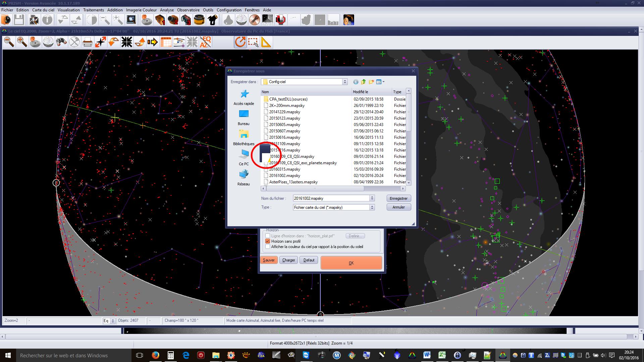The width and height of the screenshot is (644, 362).
Task: Enable sky color by sun position checkbox
Action: pyautogui.click(x=268, y=247)
